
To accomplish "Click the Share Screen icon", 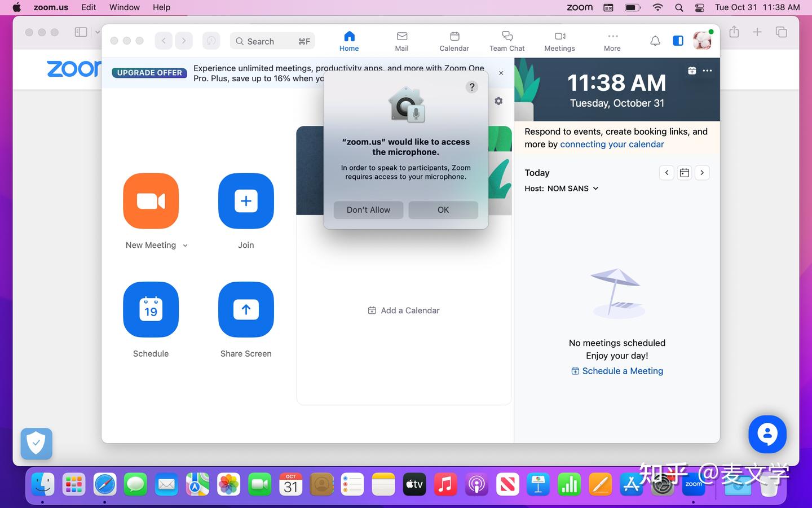I will coord(246,309).
